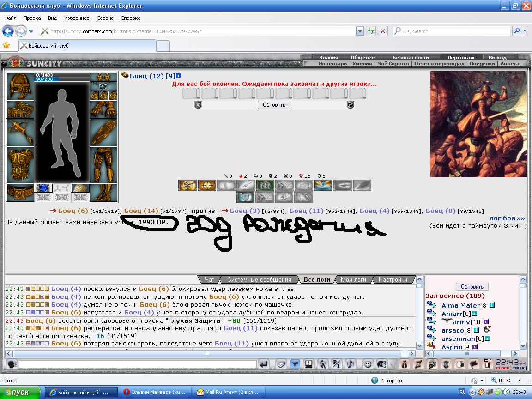Image resolution: width=532 pixels, height=399 pixels.
Task: Click the 0/1433 health bar
Action: coord(62,75)
